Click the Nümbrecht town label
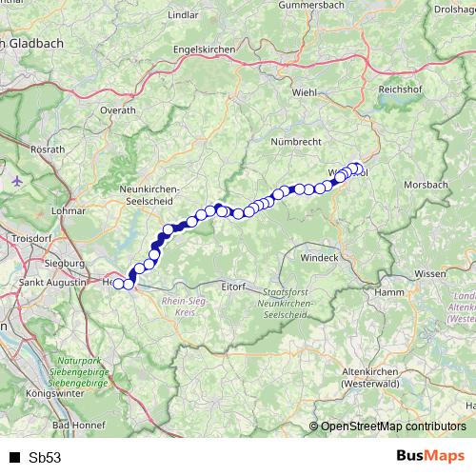The height and width of the screenshot is (476, 476). [296, 142]
